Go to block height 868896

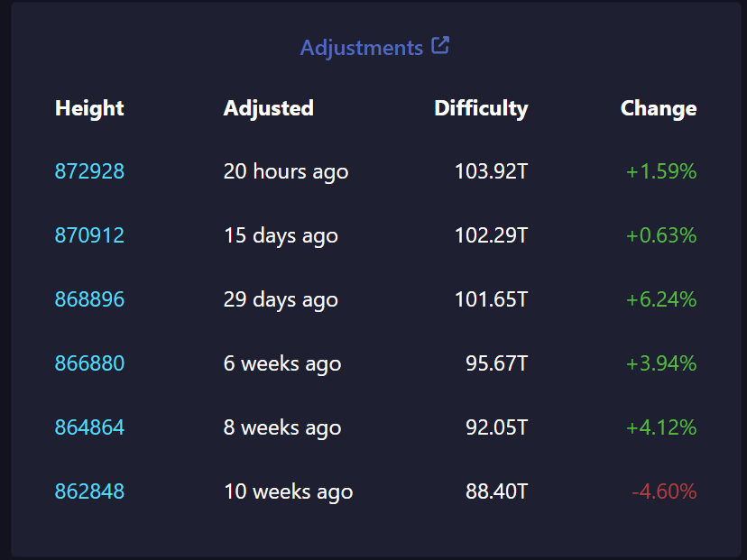pos(89,299)
